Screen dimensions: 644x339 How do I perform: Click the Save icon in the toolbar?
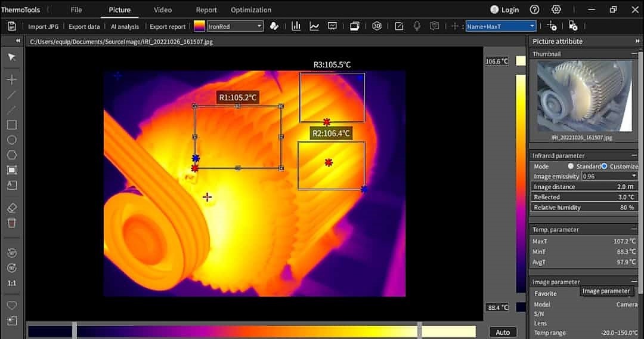pyautogui.click(x=12, y=26)
